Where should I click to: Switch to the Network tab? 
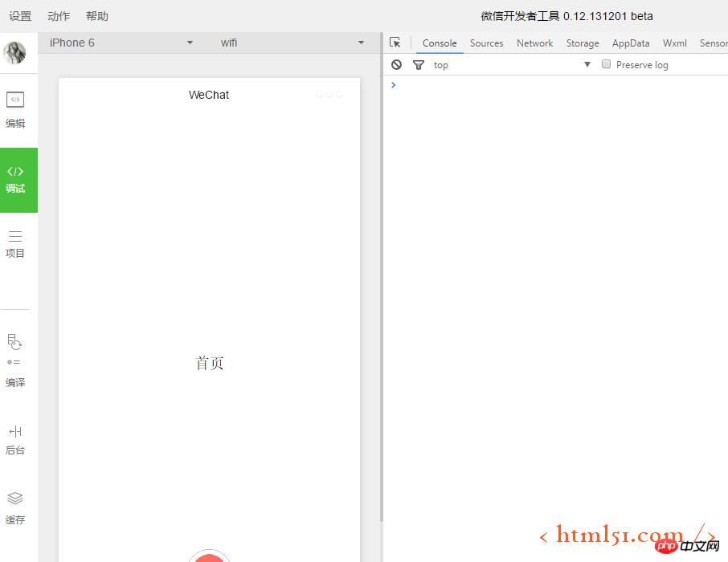point(534,43)
